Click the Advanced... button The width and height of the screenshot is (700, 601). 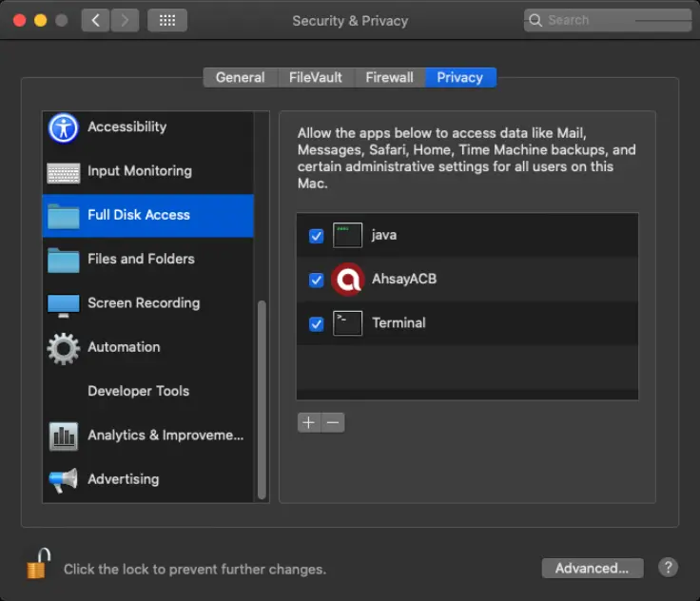click(x=592, y=569)
